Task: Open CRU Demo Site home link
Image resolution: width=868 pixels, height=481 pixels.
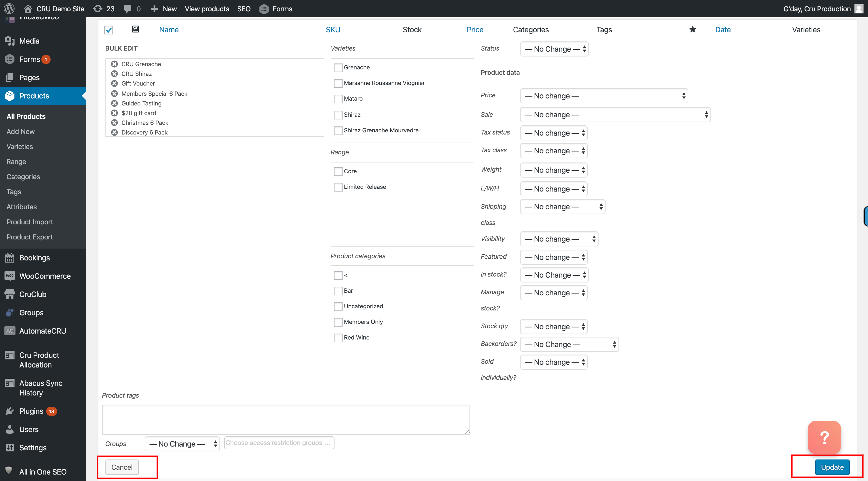Action: [x=54, y=9]
